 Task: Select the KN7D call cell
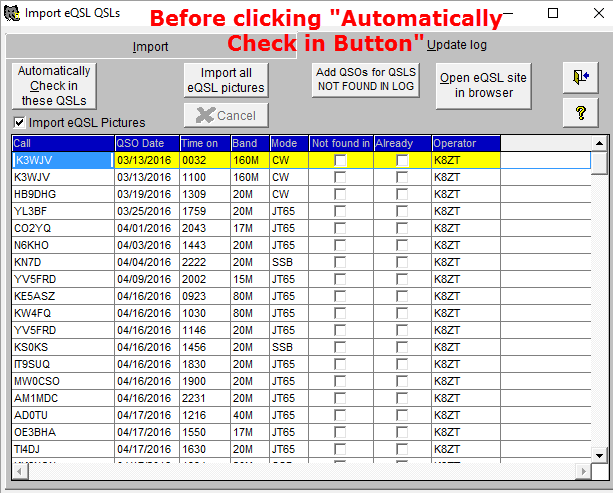[x=63, y=262]
